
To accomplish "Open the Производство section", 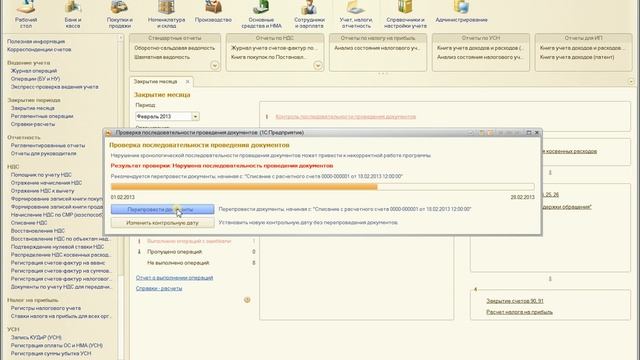I will [213, 12].
